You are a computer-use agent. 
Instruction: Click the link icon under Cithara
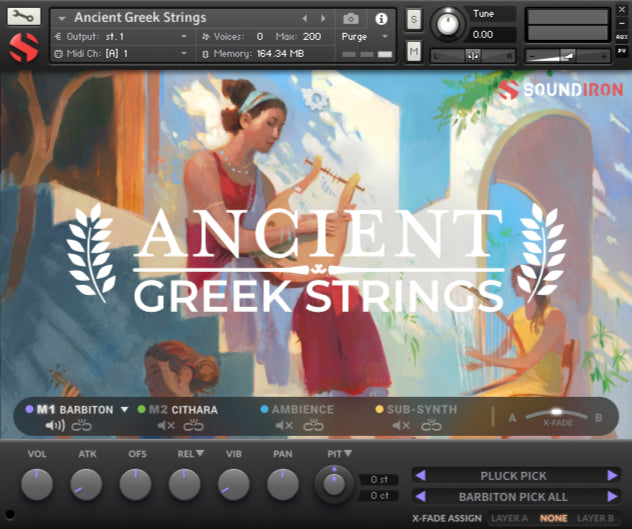click(193, 426)
